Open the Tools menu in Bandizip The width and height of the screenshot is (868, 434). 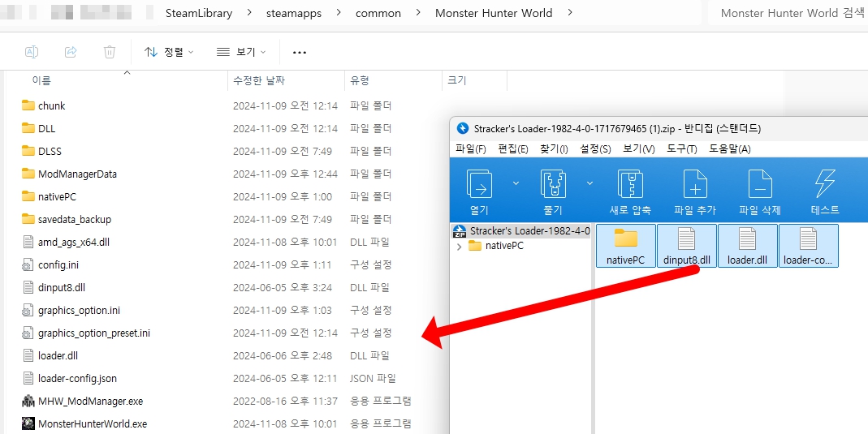coord(680,148)
